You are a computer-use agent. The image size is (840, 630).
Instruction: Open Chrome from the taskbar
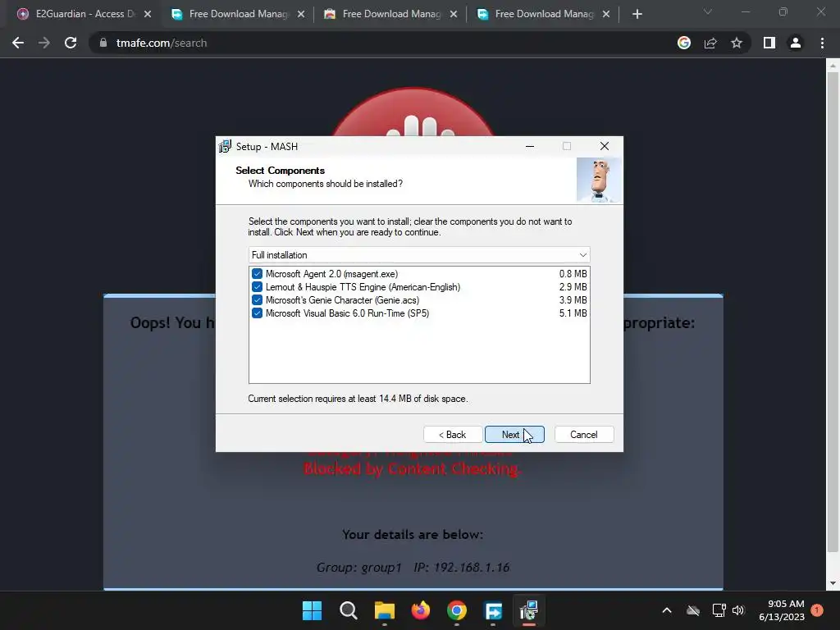(x=456, y=610)
